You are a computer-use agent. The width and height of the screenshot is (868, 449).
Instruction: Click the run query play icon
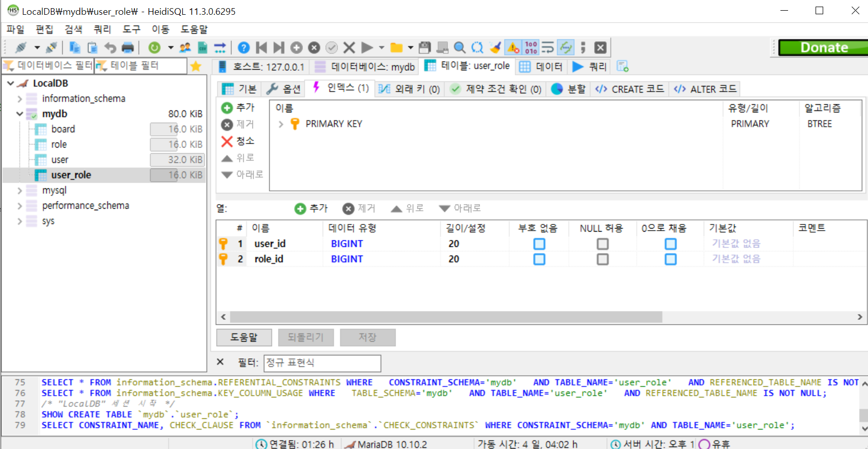tap(367, 47)
